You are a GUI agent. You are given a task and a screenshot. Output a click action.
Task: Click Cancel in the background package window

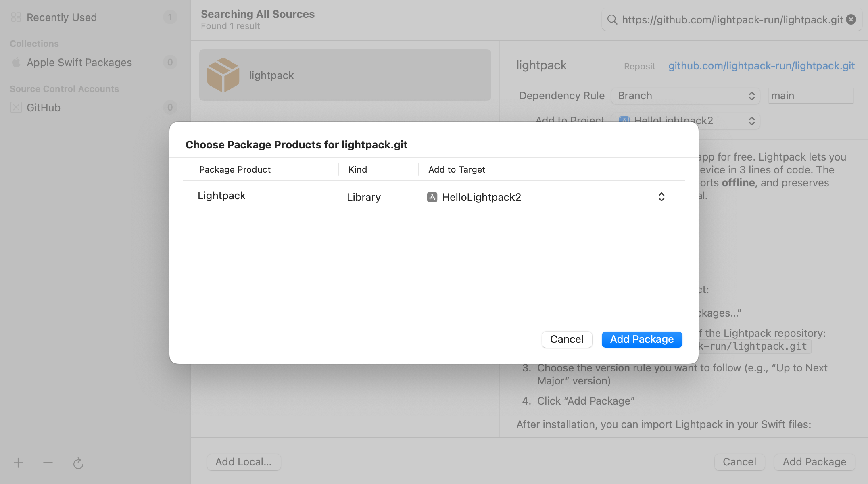coord(739,462)
